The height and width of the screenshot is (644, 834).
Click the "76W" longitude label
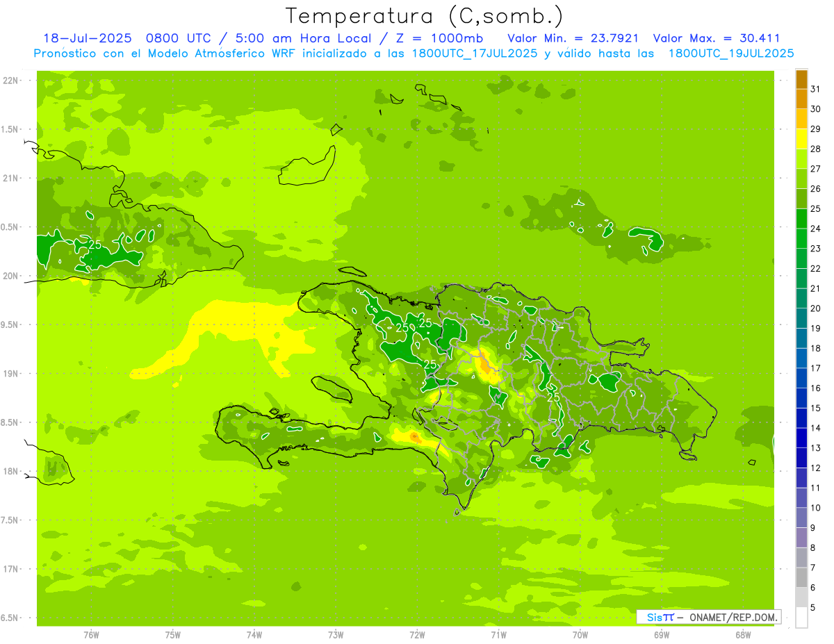pos(91,635)
